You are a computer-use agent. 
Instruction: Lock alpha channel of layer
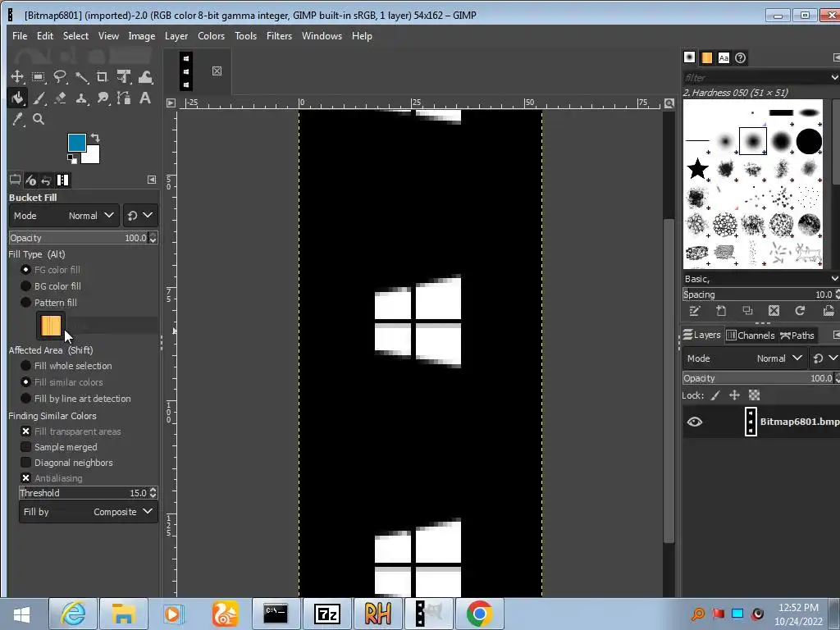click(755, 395)
